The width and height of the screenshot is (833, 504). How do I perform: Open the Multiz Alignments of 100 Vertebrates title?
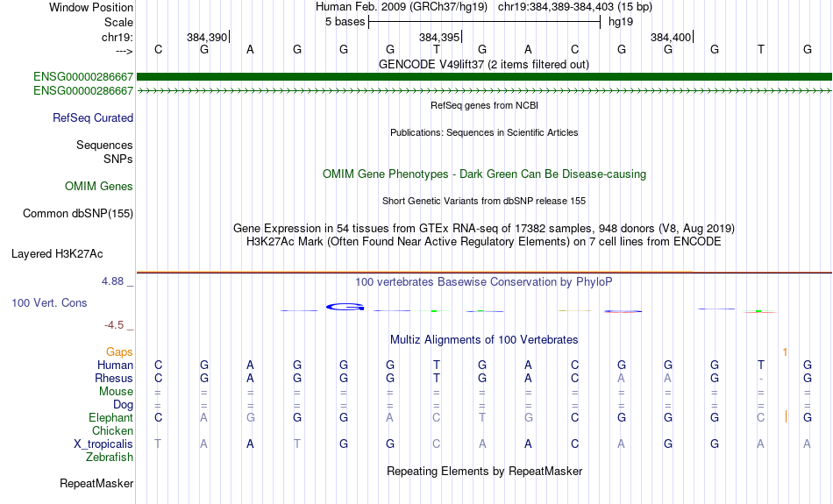[484, 340]
